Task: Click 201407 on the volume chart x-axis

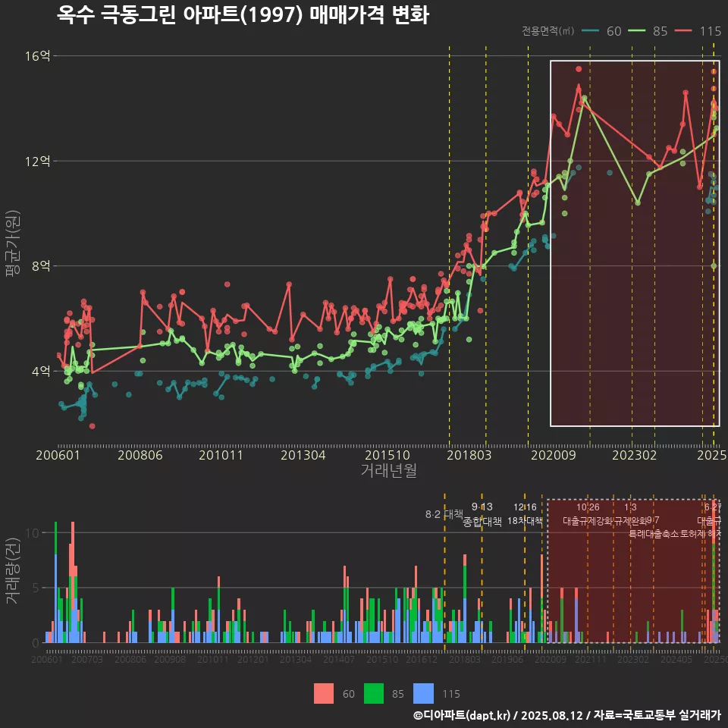Action: (339, 659)
